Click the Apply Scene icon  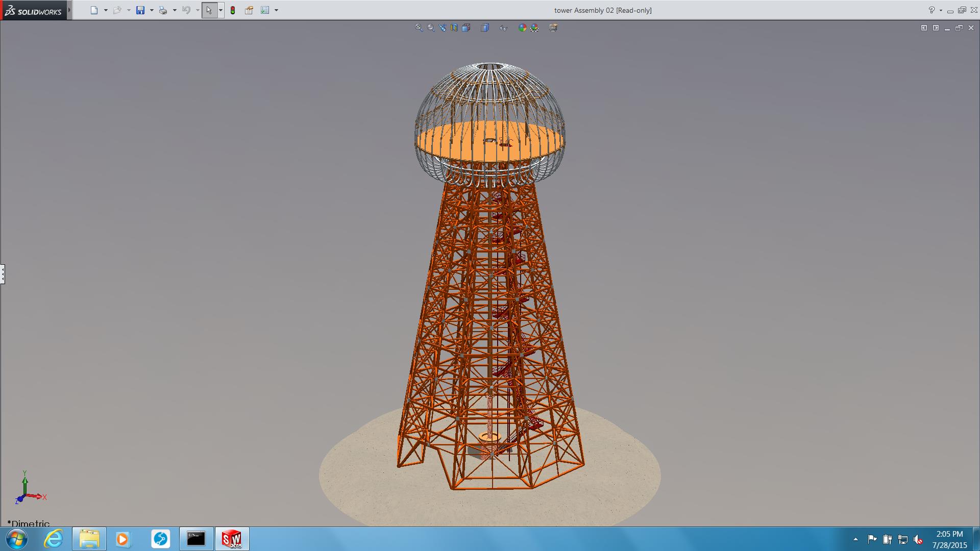click(x=534, y=28)
